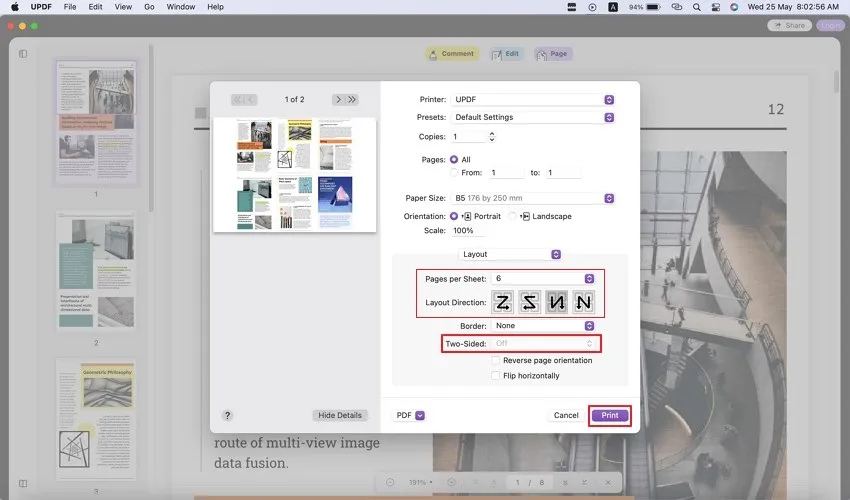Zoom in with the plus icon
850x500 pixels.
point(451,482)
